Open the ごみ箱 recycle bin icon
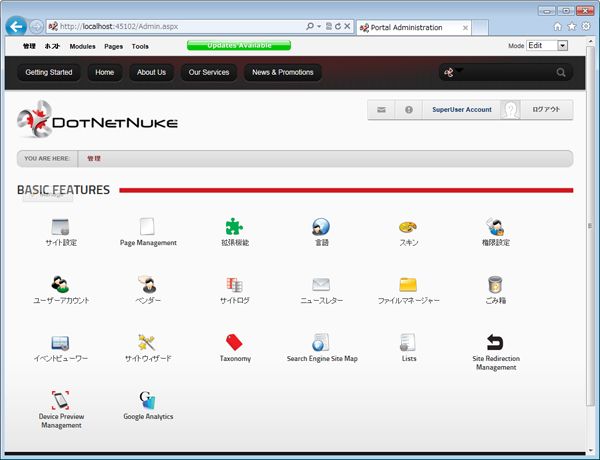Screen dimensions: 600x460 pos(495,285)
